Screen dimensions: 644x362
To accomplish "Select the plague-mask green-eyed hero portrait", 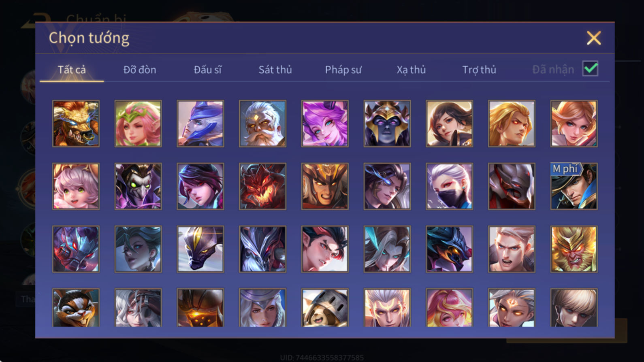I will pos(138,186).
